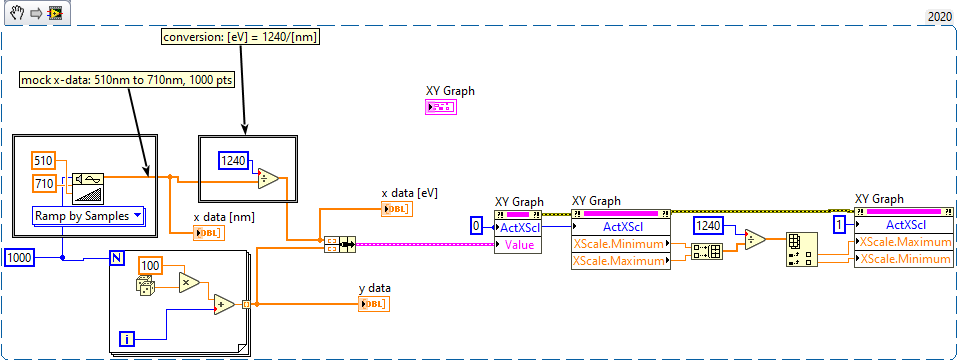Click the add node inside the For Loop

point(224,304)
